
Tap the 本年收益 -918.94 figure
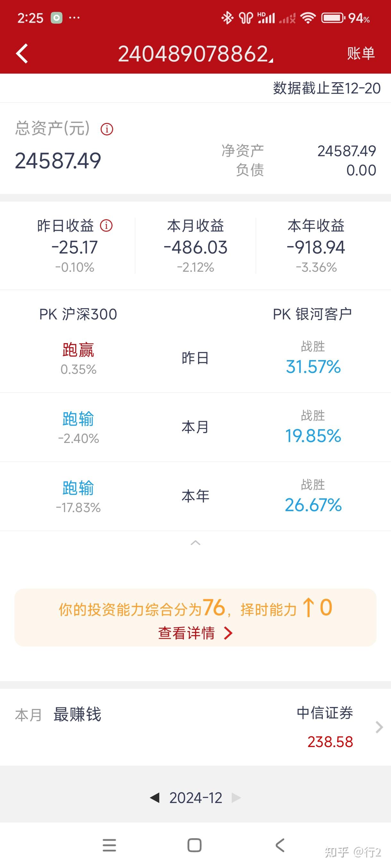pyautogui.click(x=316, y=248)
